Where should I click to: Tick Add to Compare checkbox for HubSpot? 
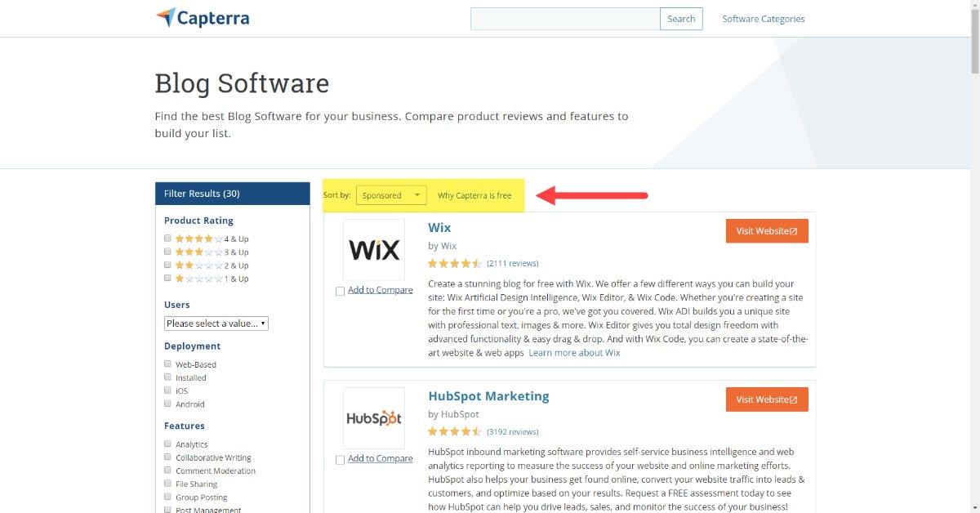point(340,460)
